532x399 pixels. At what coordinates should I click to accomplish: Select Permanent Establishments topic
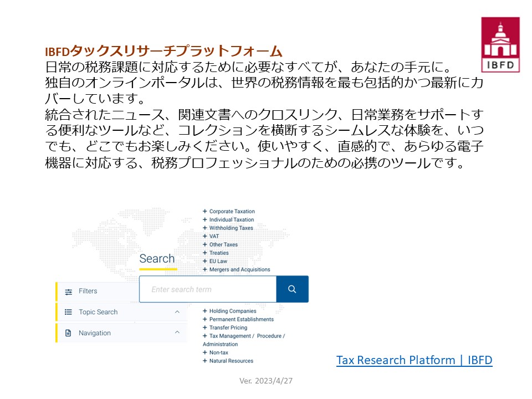coord(241,319)
